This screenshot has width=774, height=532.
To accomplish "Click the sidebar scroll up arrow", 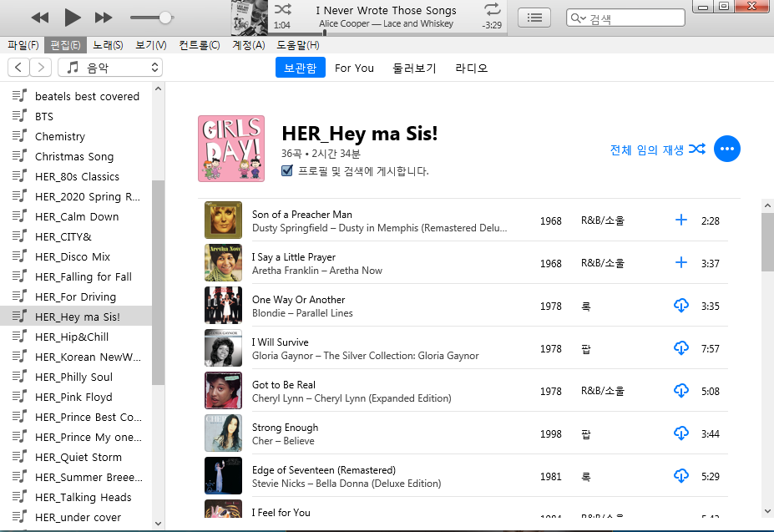I will pyautogui.click(x=158, y=89).
